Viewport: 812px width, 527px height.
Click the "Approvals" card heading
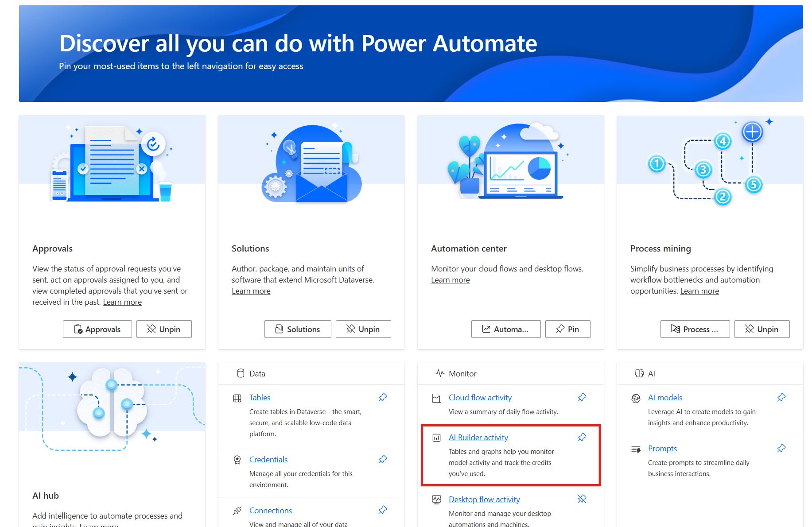coord(52,248)
